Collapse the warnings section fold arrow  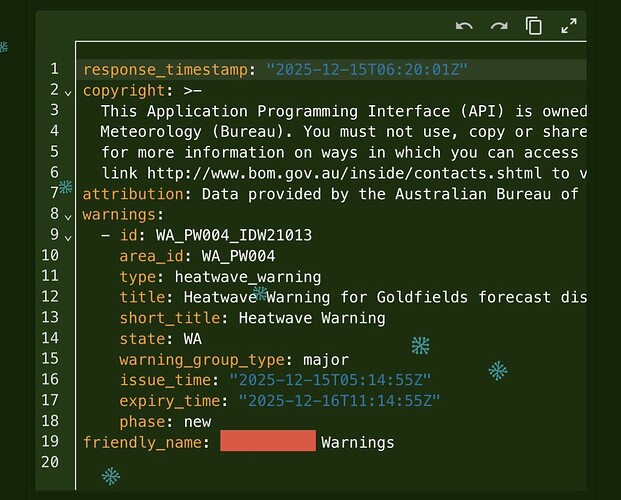pyautogui.click(x=68, y=216)
